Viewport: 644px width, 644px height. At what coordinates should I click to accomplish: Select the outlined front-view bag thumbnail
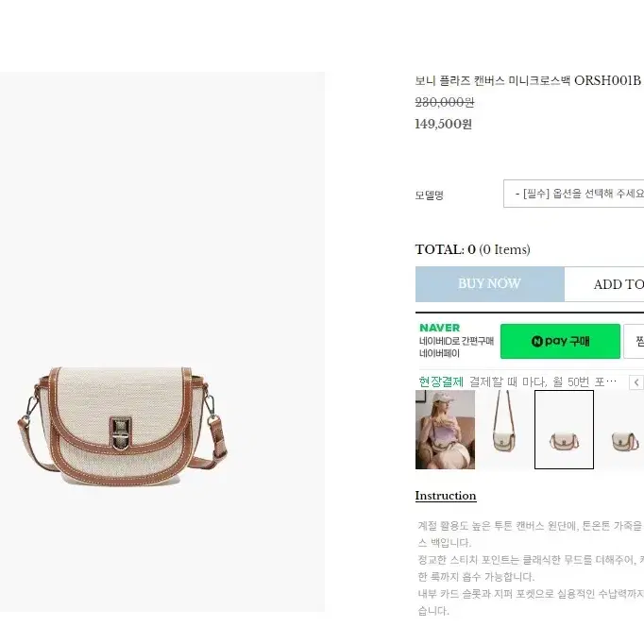click(564, 430)
